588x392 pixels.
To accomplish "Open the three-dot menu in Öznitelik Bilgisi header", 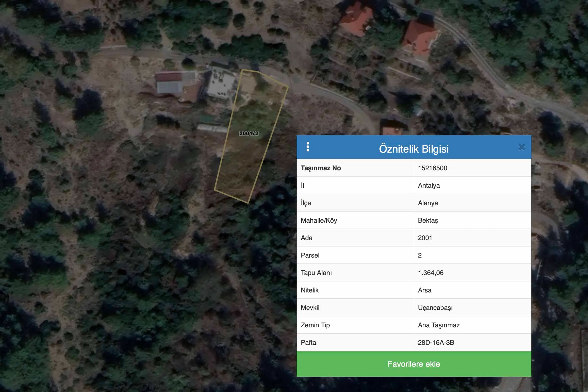I will 308,147.
